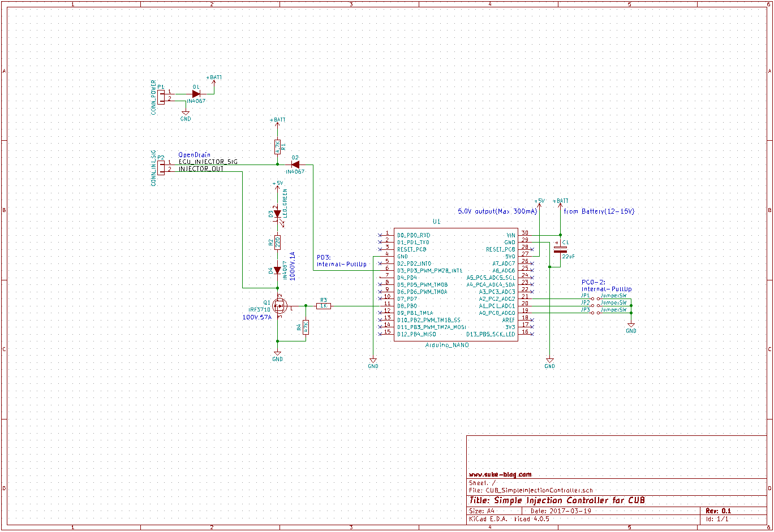Click the +5V power symbol near 5.0V output note

539,204
